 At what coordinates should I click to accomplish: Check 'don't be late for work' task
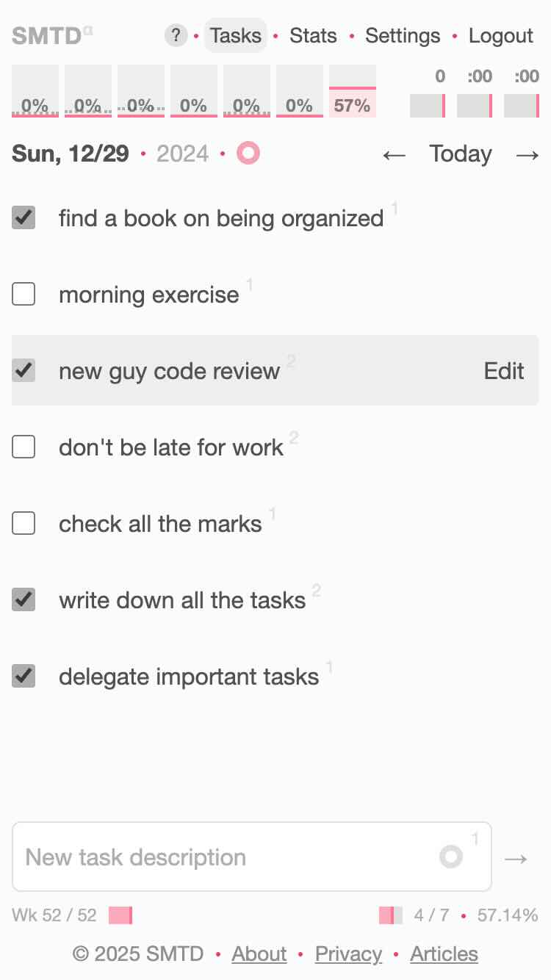click(x=24, y=447)
